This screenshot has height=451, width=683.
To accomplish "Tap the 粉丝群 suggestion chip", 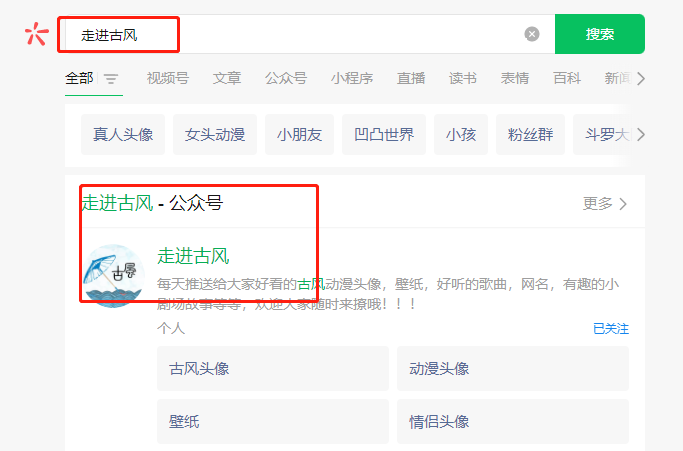I will pyautogui.click(x=529, y=134).
